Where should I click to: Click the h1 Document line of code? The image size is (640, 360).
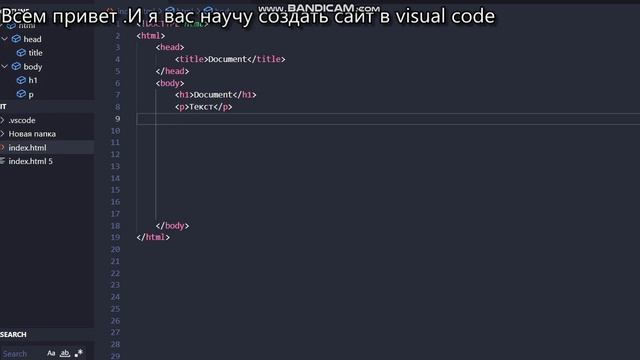216,95
